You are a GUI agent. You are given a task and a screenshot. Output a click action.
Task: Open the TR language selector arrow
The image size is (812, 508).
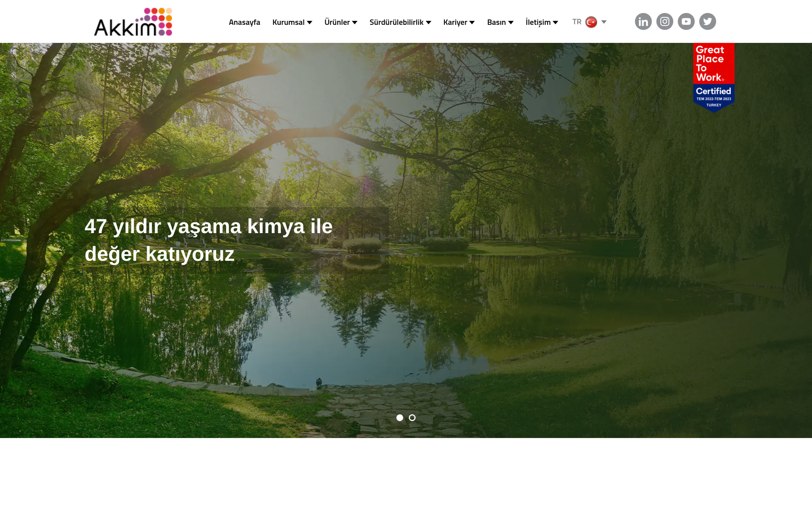(604, 22)
